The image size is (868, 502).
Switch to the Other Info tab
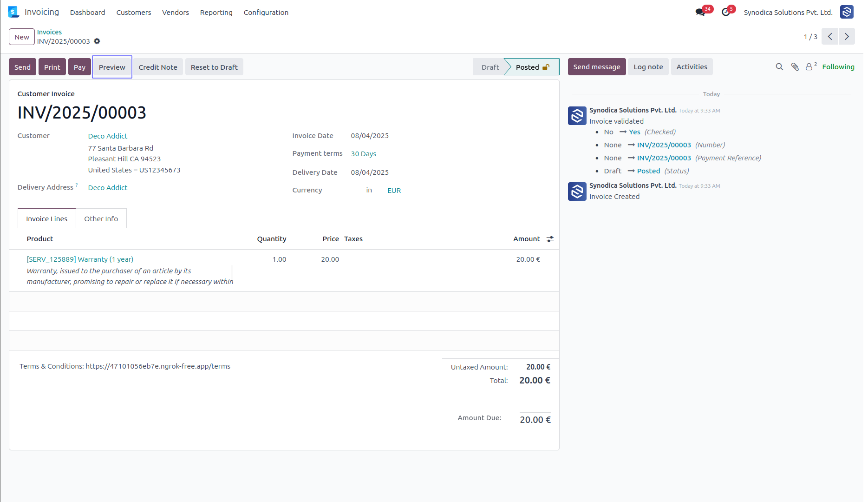click(x=101, y=218)
